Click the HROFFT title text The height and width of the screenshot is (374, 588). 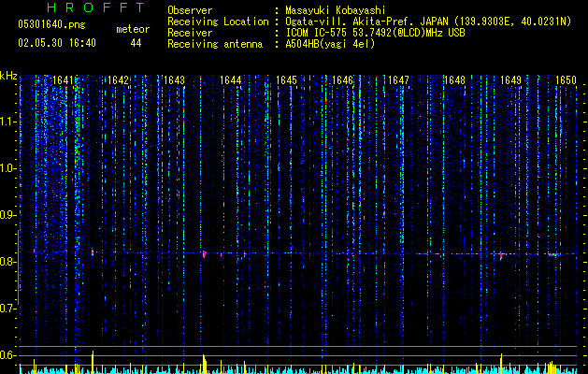pos(96,7)
